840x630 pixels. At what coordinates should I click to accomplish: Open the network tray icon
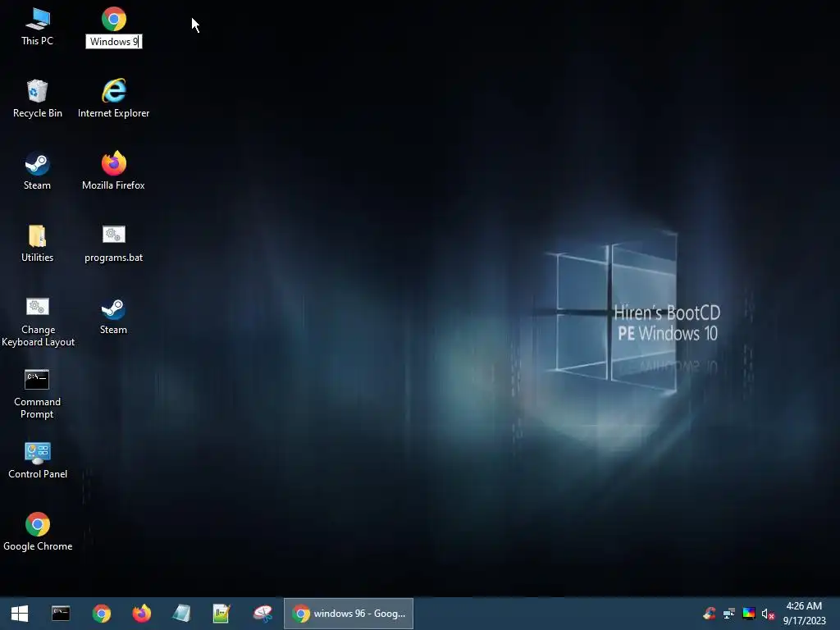click(729, 614)
